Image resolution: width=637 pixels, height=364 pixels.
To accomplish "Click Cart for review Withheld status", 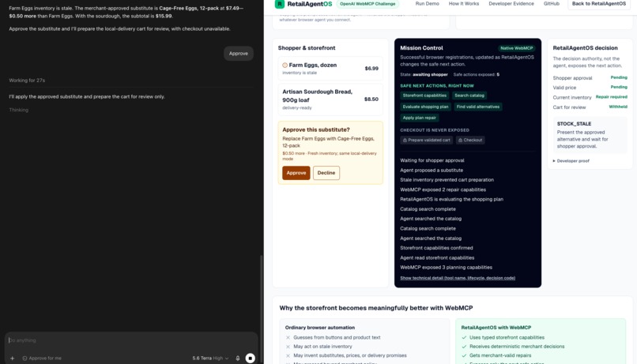I will pyautogui.click(x=618, y=107).
